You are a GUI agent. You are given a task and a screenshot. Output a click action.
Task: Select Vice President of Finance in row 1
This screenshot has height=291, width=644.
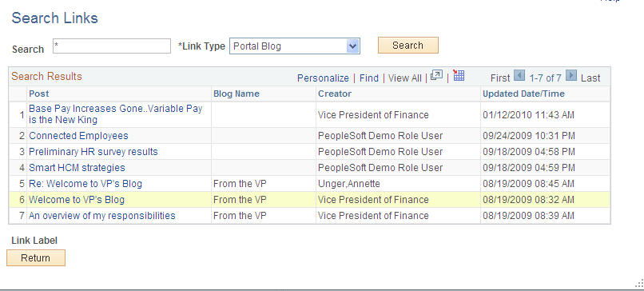[373, 115]
